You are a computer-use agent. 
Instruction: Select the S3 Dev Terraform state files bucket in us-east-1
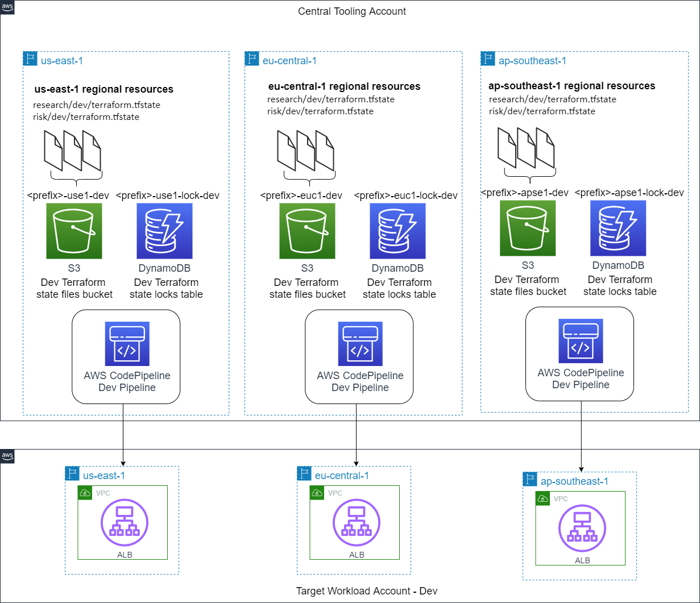[74, 231]
